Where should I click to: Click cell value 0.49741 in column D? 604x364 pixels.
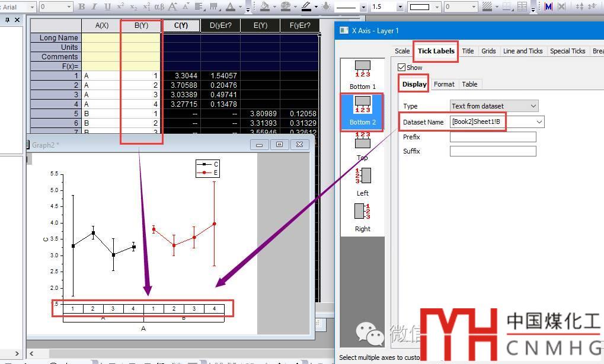(x=220, y=94)
